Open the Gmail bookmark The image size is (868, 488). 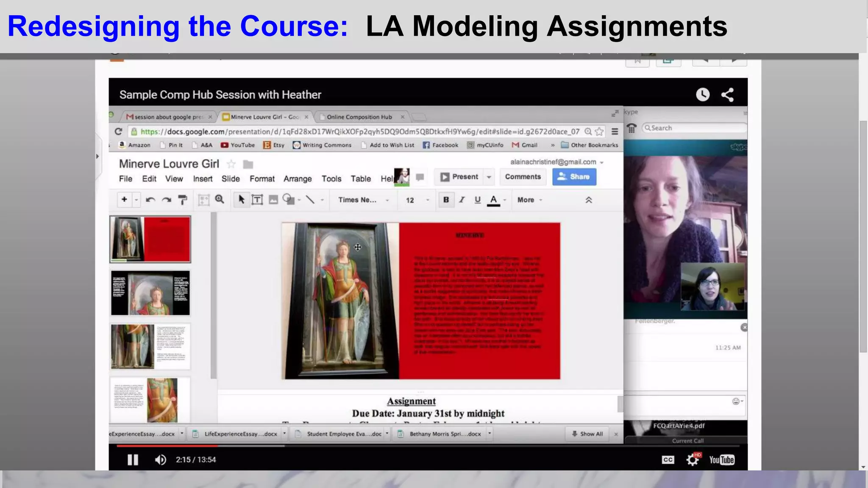pos(525,145)
